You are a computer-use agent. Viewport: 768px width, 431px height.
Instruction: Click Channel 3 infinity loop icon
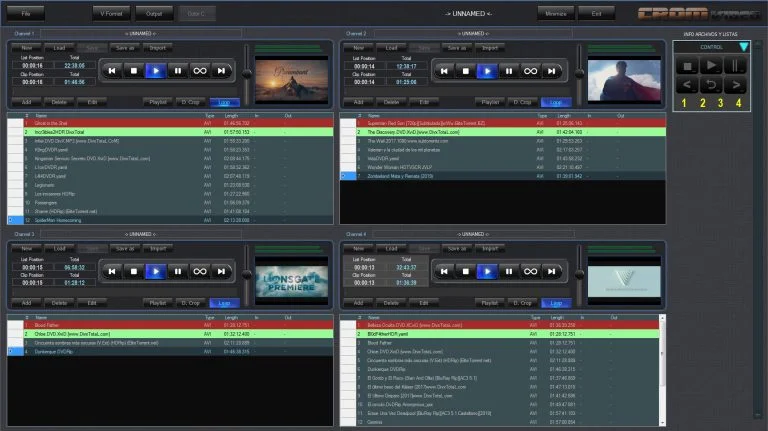200,271
